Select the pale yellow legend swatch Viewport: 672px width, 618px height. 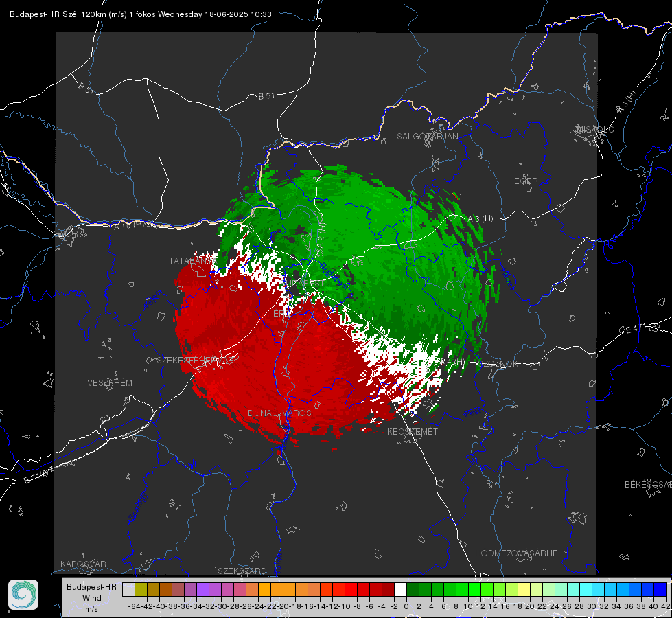pyautogui.click(x=524, y=589)
